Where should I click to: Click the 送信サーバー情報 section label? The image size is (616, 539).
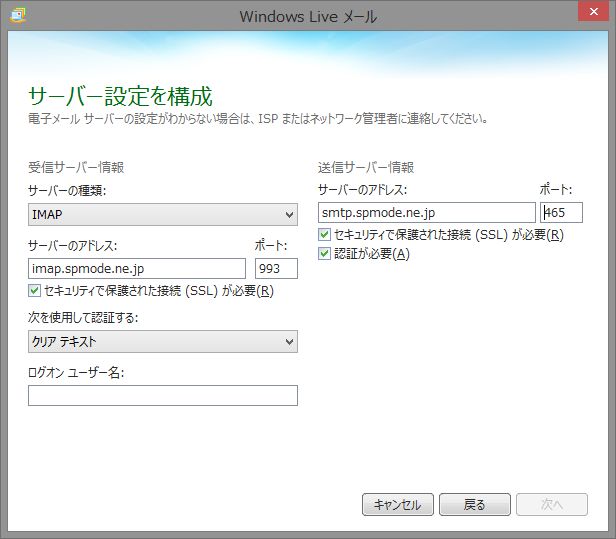pyautogui.click(x=366, y=167)
